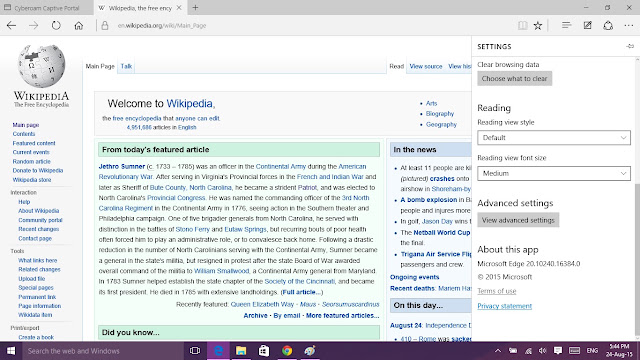The image size is (640, 360).
Task: Open the Privacy statement link
Action: pos(504,306)
